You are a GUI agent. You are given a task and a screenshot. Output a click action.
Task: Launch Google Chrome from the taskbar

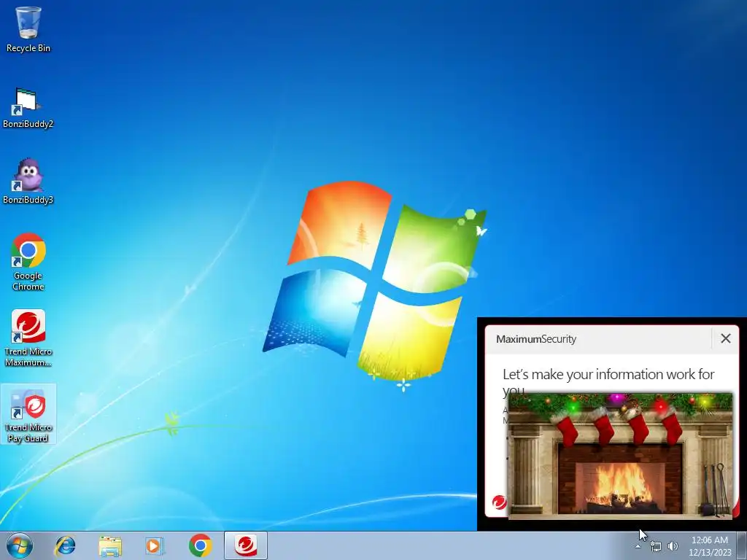200,545
